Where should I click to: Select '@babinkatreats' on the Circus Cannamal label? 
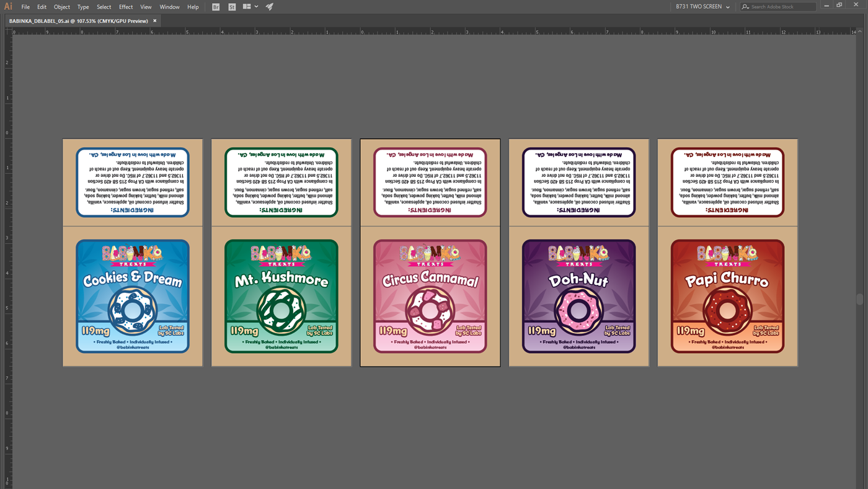(x=430, y=348)
